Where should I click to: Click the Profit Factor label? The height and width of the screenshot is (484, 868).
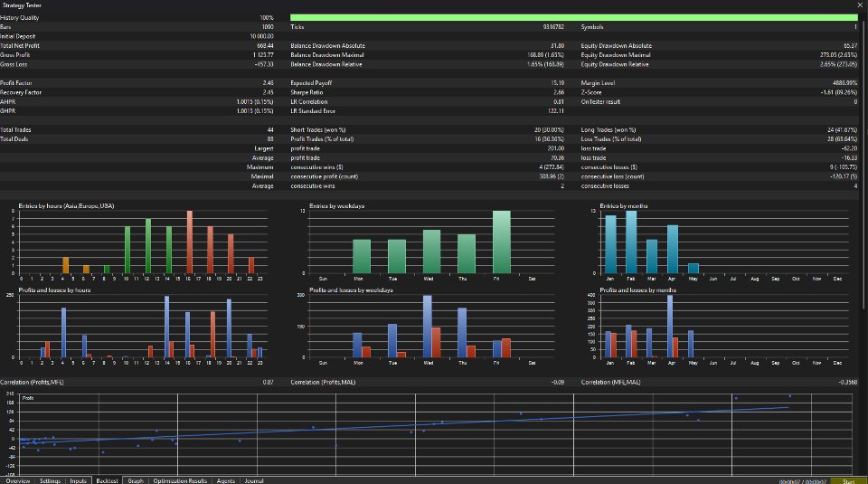click(16, 83)
